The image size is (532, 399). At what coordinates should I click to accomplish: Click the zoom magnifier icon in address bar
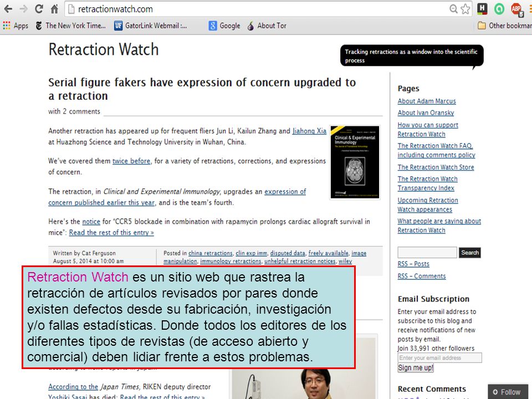[453, 9]
